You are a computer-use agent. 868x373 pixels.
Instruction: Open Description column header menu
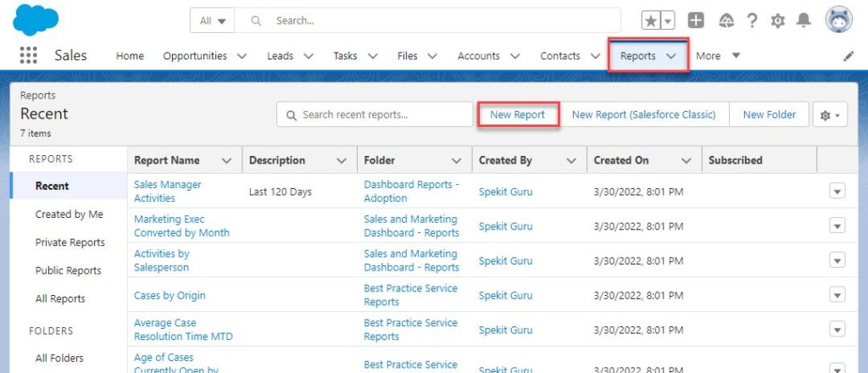pos(342,160)
